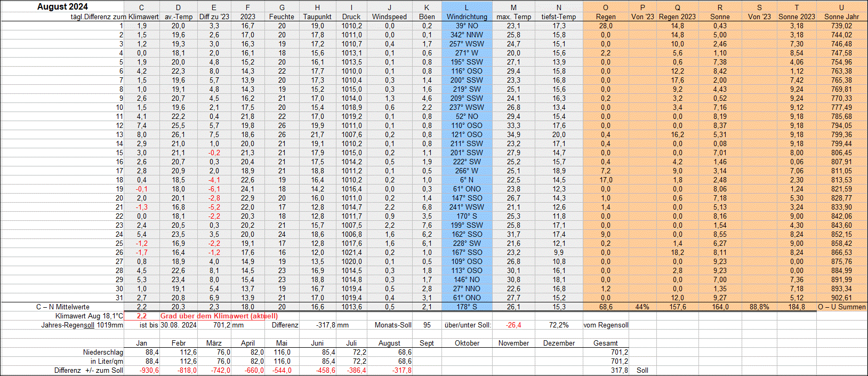Select the 'vom Regensoll' label
This screenshot has width=868, height=376.
(x=606, y=325)
